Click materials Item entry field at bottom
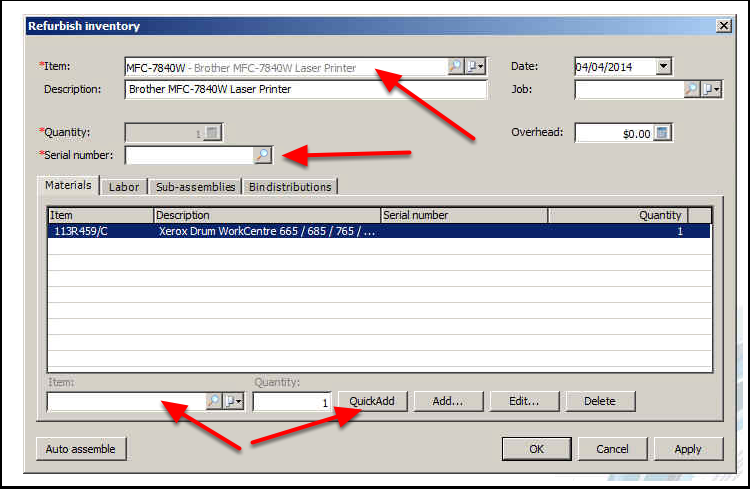Screen dimensions: 750x489 coord(126,401)
